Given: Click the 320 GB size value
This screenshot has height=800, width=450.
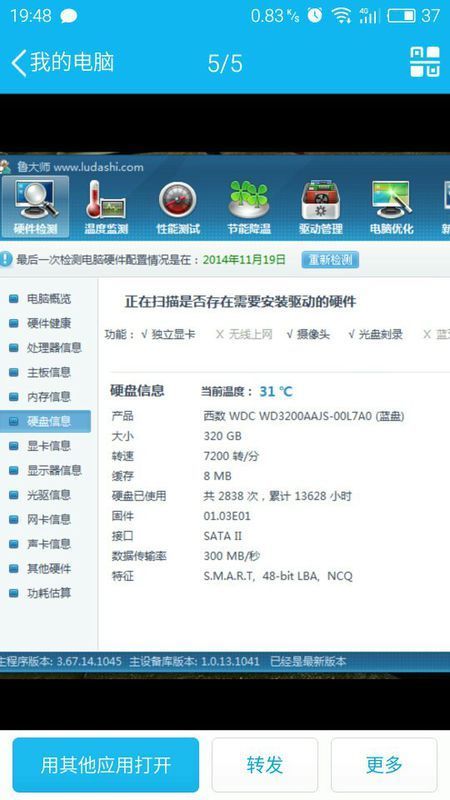Looking at the screenshot, I should (x=222, y=436).
